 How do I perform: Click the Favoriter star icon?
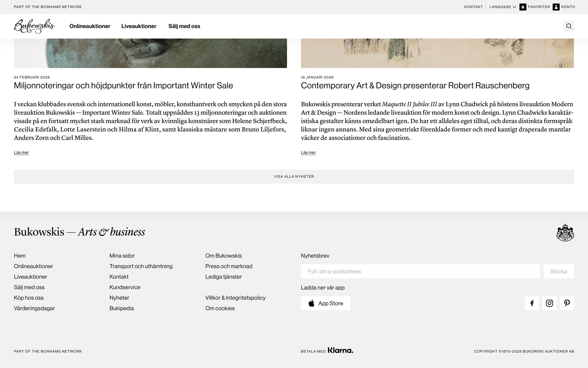[523, 7]
